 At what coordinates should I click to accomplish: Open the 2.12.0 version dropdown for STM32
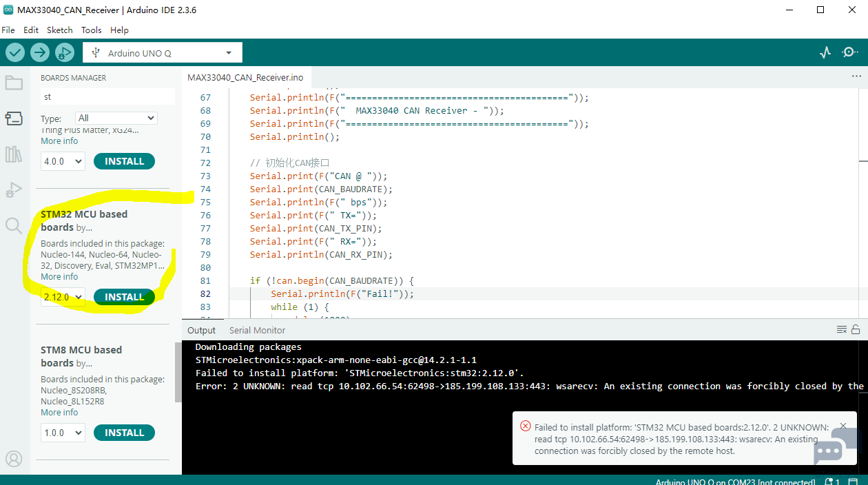[x=63, y=297]
